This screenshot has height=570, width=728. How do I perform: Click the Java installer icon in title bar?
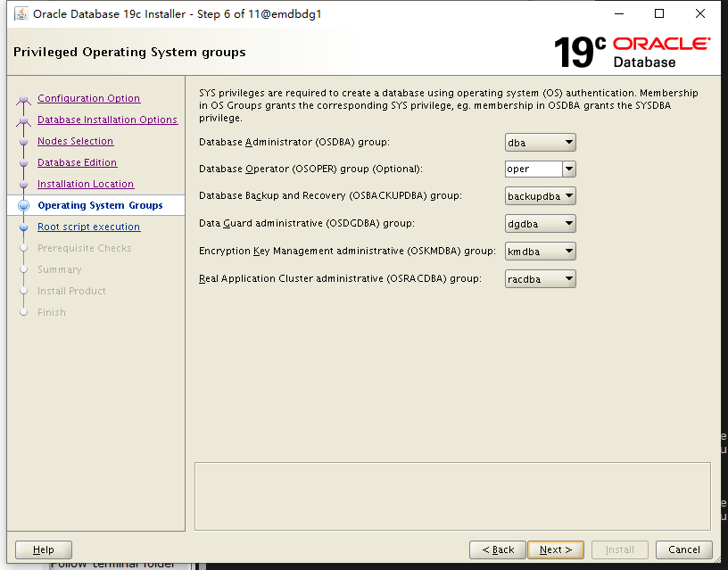21,14
